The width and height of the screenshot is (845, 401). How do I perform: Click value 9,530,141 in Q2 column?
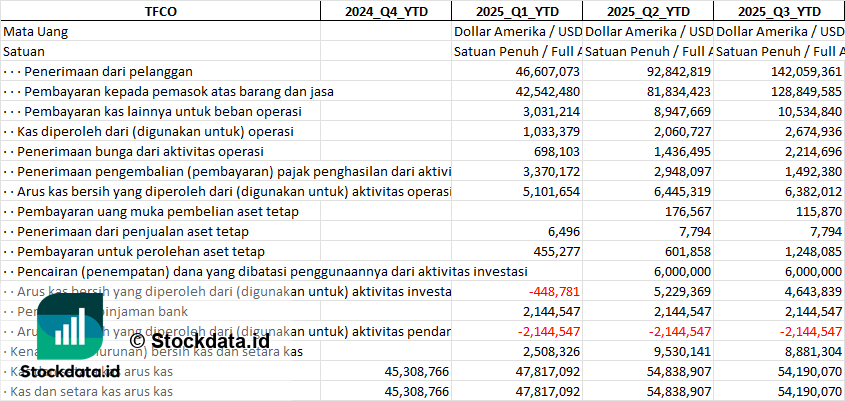point(680,352)
